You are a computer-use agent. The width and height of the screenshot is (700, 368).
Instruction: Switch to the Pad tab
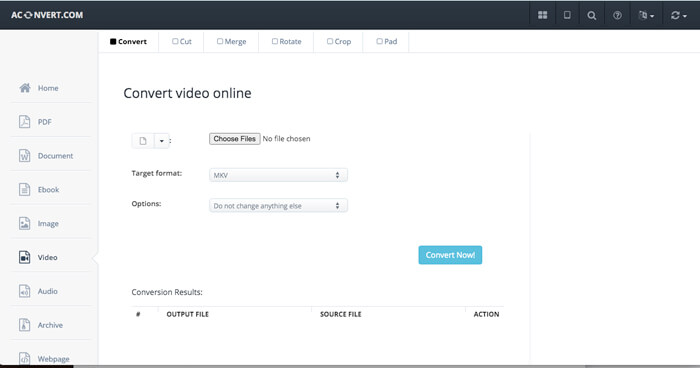(x=386, y=42)
